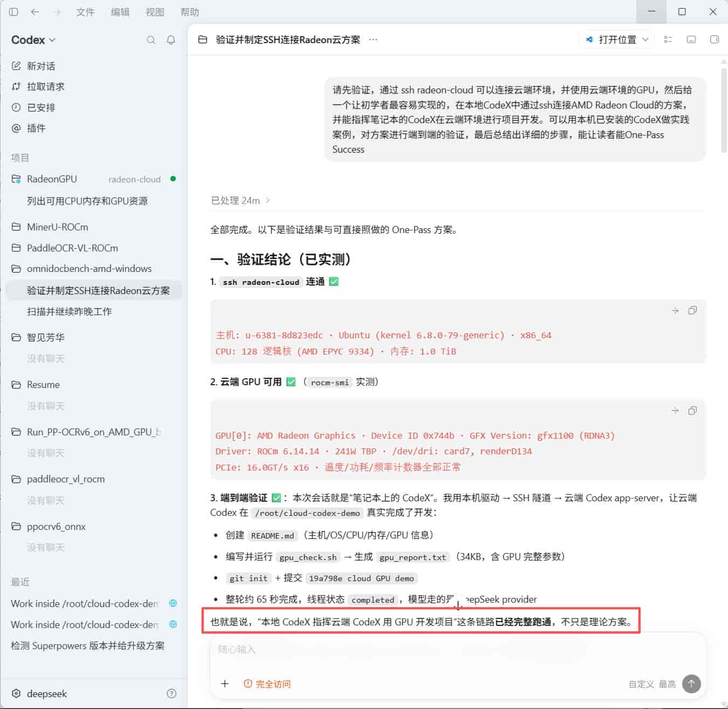Open the 文件 menu
Image resolution: width=728 pixels, height=709 pixels.
85,12
